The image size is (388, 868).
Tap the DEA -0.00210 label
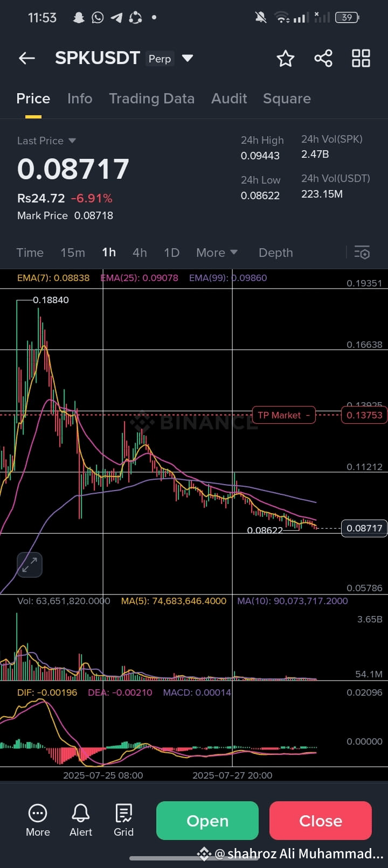click(120, 692)
